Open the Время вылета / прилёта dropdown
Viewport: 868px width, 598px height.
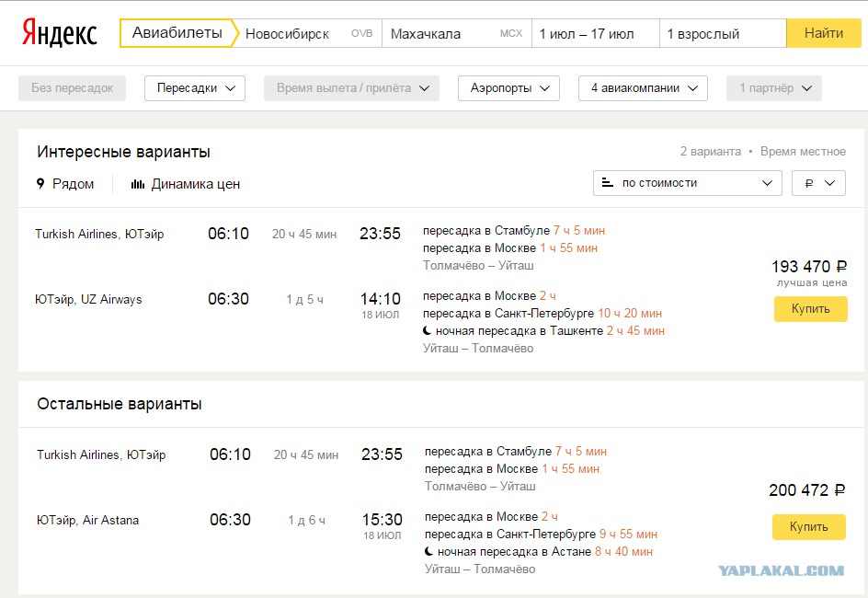(x=351, y=88)
